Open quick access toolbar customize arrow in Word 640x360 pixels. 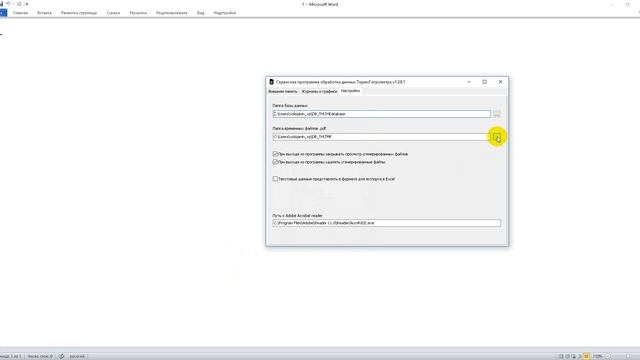point(27,4)
